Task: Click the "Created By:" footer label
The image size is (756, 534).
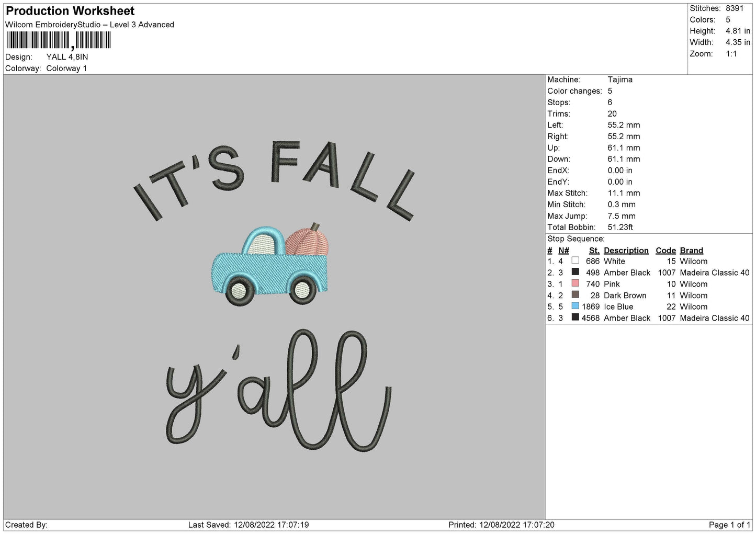Action: tap(26, 525)
